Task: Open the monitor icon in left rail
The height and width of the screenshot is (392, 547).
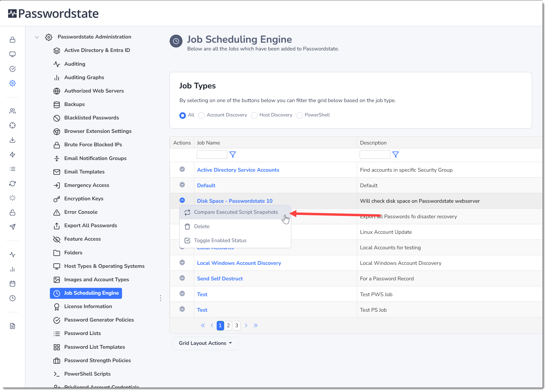Action: [13, 54]
